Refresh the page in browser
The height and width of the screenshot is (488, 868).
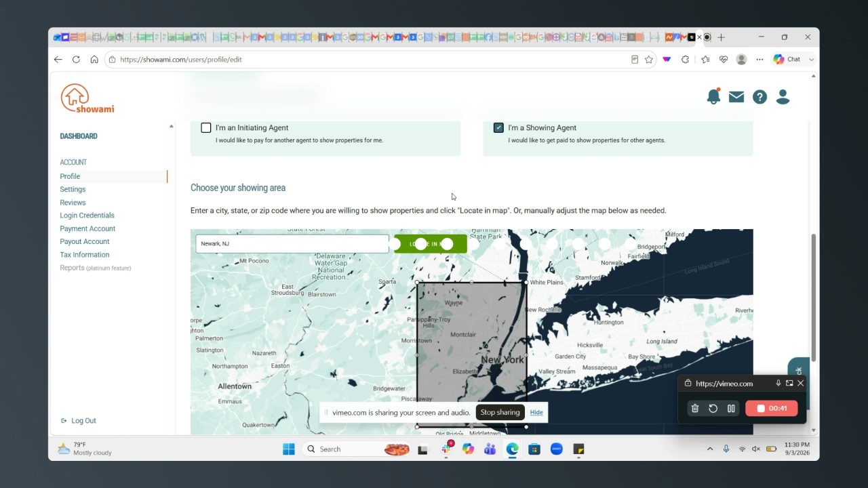point(76,59)
